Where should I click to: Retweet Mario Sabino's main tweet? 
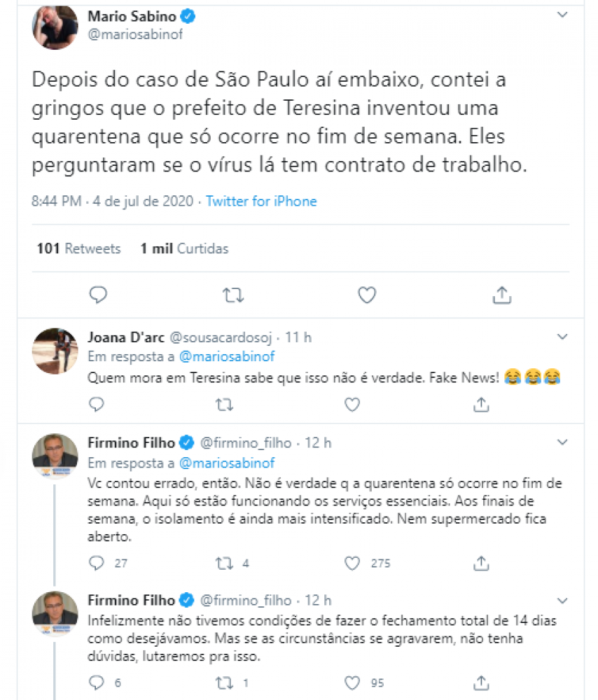(x=233, y=295)
